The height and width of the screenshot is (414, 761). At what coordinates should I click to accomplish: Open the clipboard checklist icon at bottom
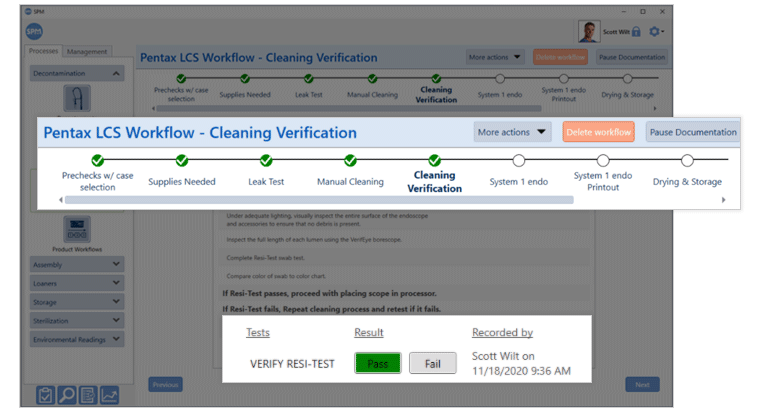46,395
